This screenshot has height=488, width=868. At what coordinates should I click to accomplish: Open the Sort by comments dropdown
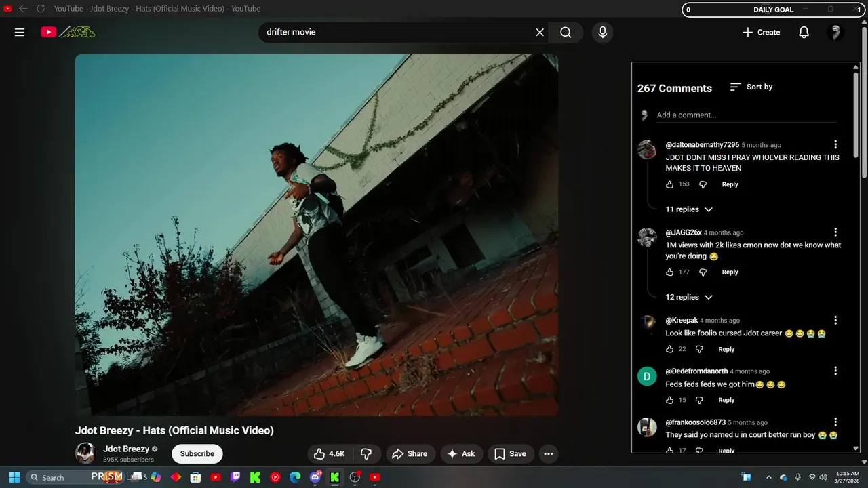pos(751,87)
